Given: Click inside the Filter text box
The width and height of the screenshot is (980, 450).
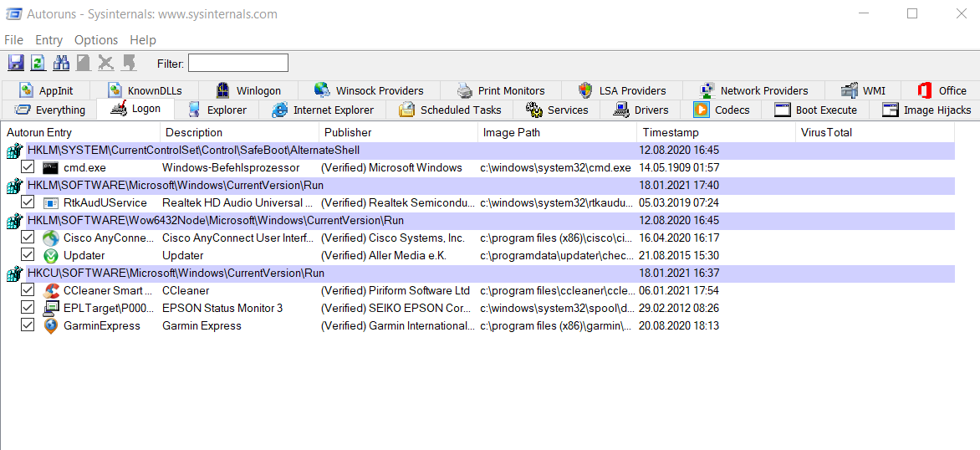Looking at the screenshot, I should (x=238, y=63).
